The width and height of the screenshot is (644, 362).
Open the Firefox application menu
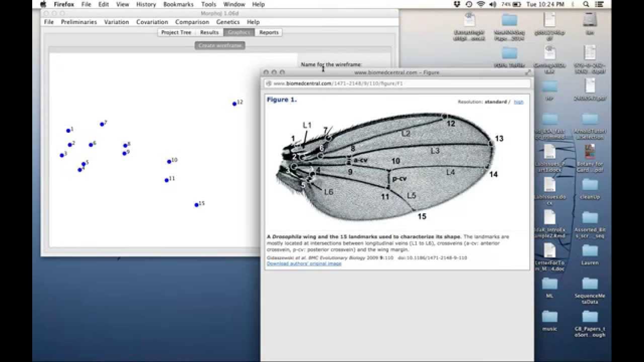point(64,4)
